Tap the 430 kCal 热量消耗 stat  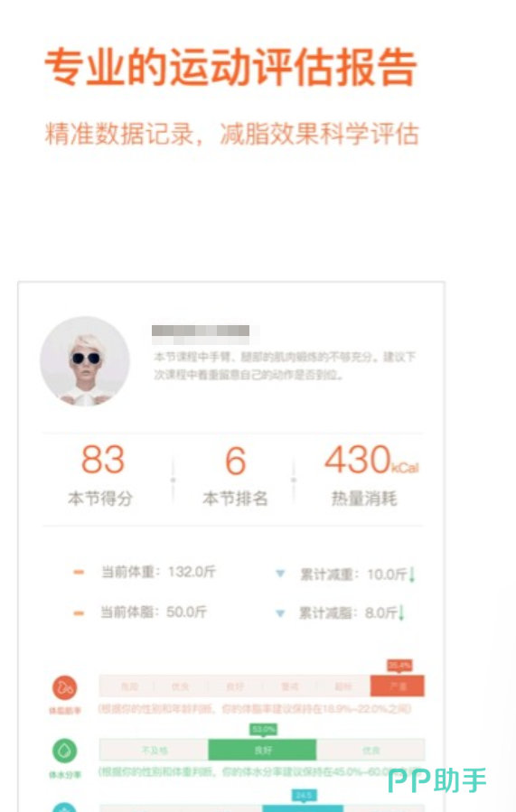coord(370,475)
